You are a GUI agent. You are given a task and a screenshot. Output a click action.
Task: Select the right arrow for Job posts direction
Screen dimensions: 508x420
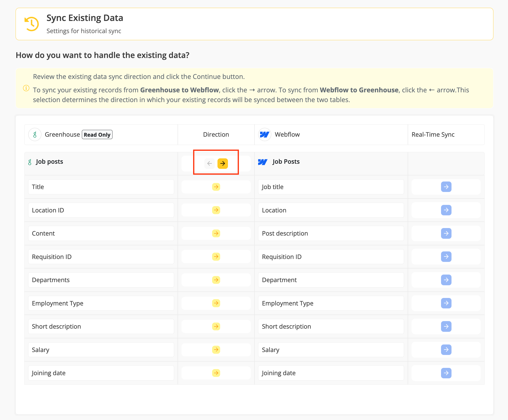(x=223, y=163)
